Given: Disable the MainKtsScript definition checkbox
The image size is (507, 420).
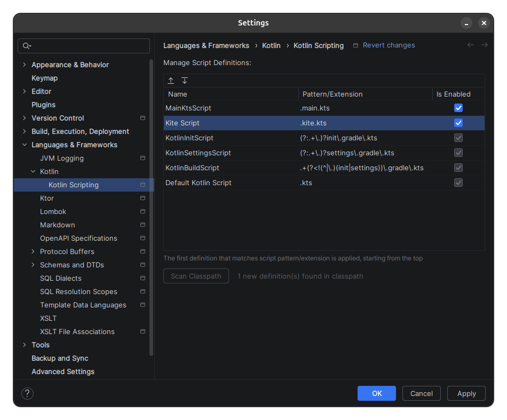Looking at the screenshot, I should pos(458,108).
